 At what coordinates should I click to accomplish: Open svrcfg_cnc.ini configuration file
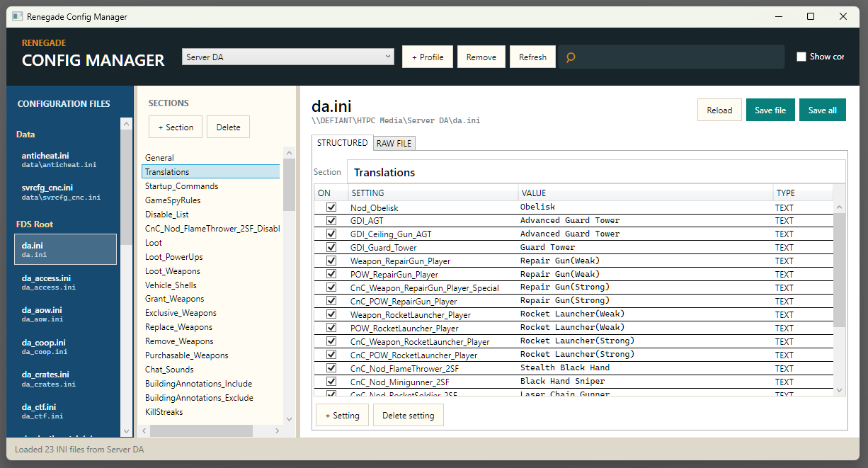(65, 192)
